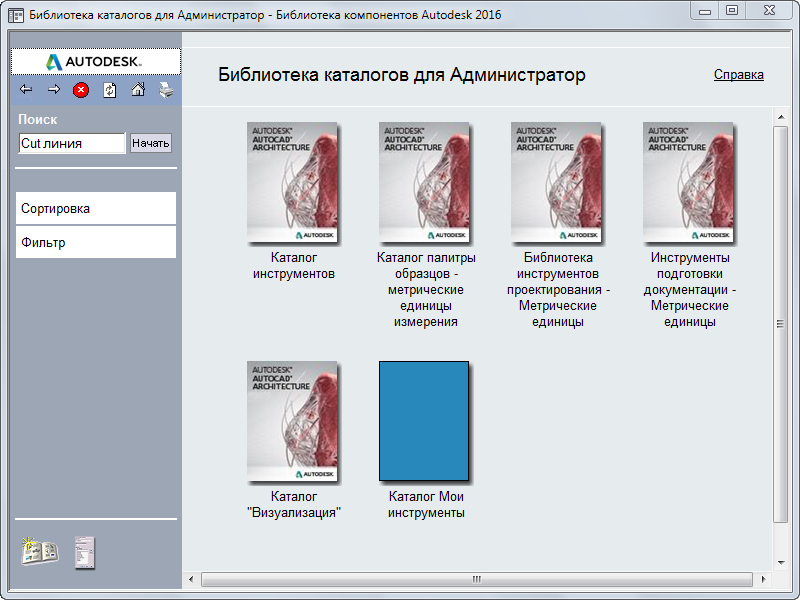Open the Home page icon

[138, 90]
